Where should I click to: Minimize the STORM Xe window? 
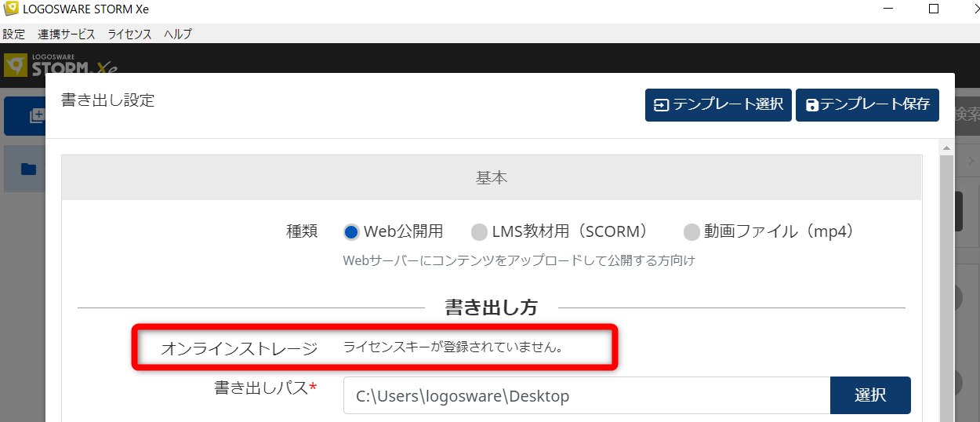pyautogui.click(x=887, y=9)
